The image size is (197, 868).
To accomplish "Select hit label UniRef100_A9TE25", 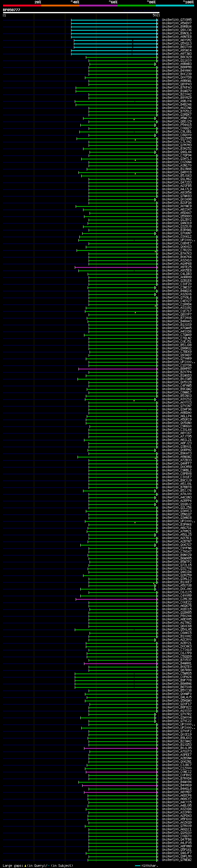I will coord(177,267).
